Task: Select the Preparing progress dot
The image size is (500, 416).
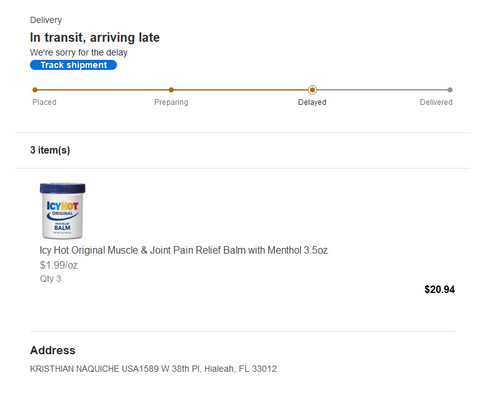Action: coord(171,90)
